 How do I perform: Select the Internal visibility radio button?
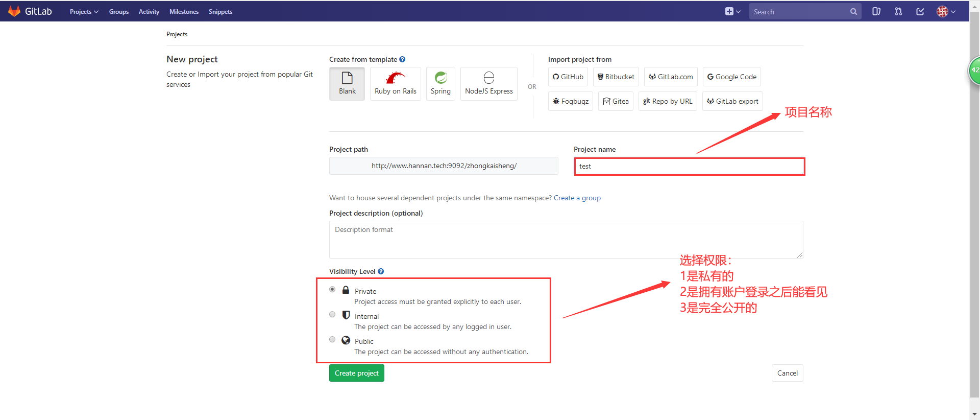pyautogui.click(x=332, y=314)
